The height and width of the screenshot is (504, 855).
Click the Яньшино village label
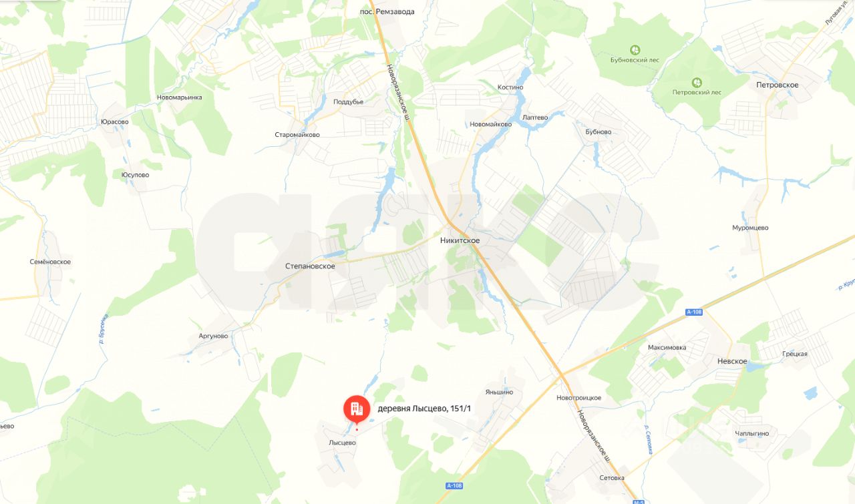click(500, 393)
